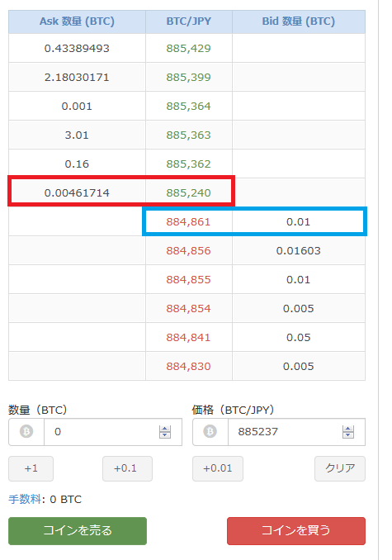Click the Bitcoin icon beside quantity field
392x560 pixels.
pyautogui.click(x=26, y=431)
